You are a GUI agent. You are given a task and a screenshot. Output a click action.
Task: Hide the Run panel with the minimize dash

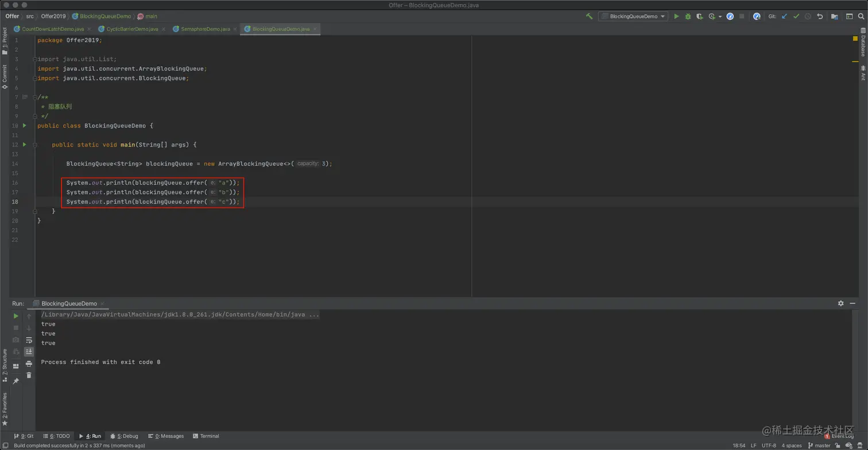coord(852,303)
